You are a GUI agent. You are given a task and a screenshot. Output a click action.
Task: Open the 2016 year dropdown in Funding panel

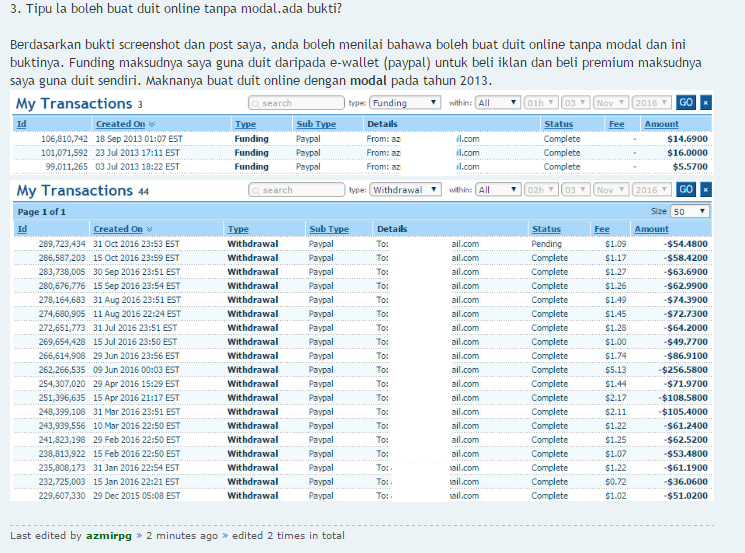click(651, 103)
